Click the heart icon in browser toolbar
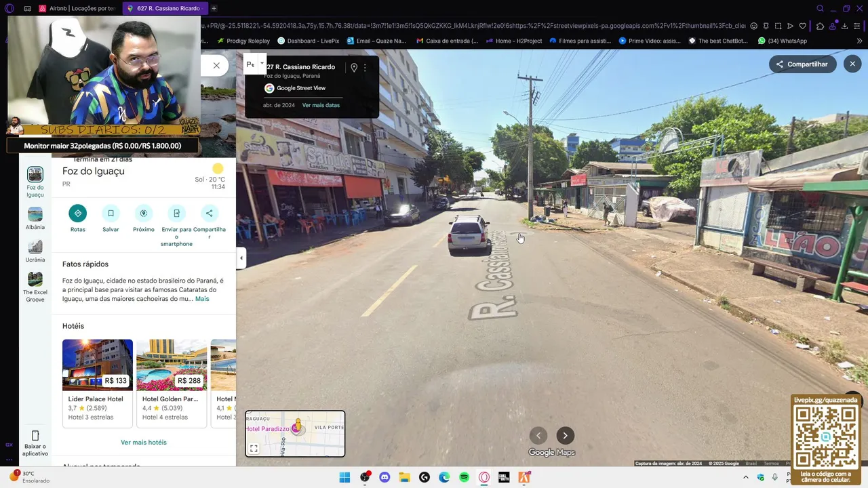The image size is (868, 488). 802,26
